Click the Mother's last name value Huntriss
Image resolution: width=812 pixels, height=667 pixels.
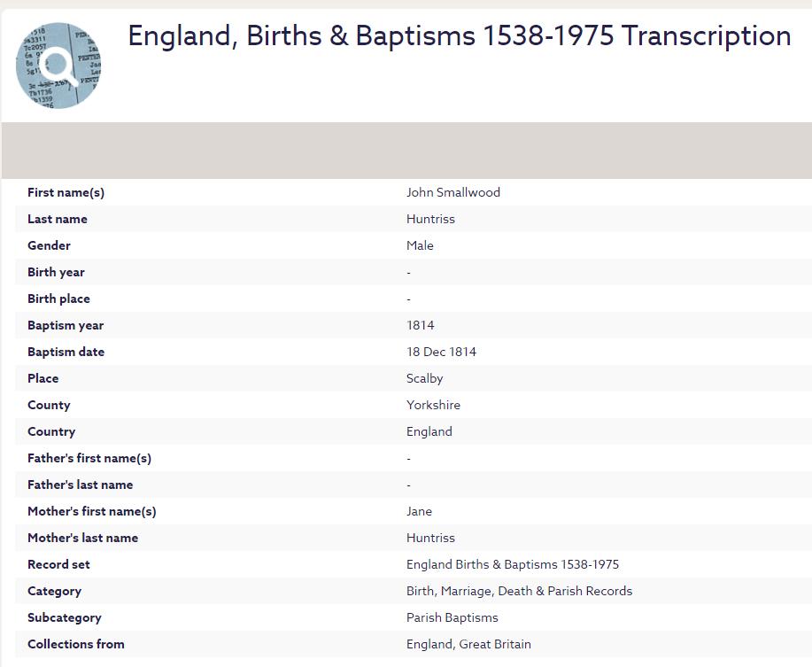pos(430,538)
